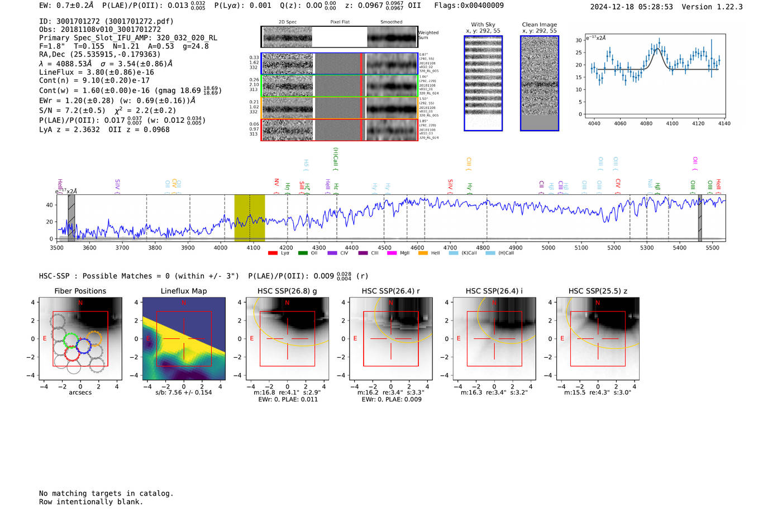This screenshot has width=782, height=532.
Task: Click the s/b: 7.56 +/- 0.154 label
Action: 184,392
